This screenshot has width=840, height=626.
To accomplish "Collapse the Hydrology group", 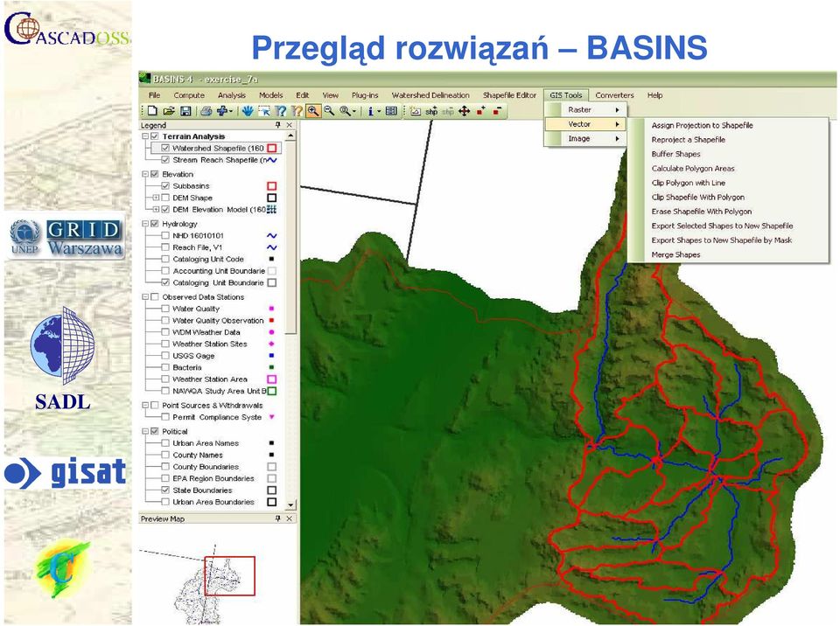I will (x=145, y=224).
